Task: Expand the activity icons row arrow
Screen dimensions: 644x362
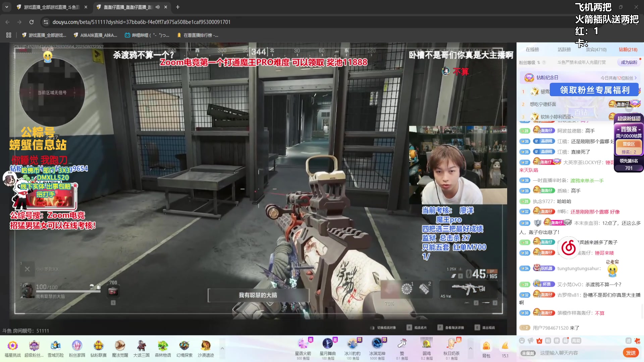Action: tap(222, 349)
